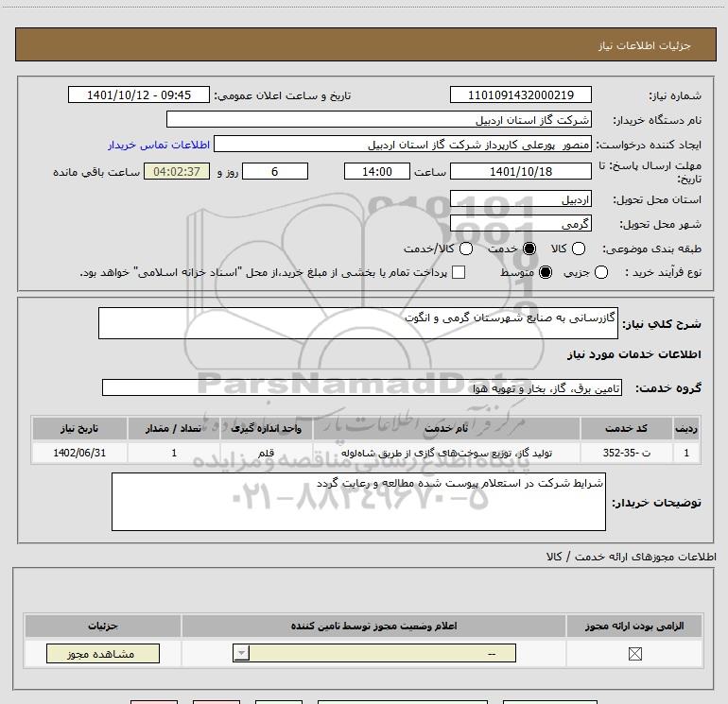Click the کد خدمت column header

coord(626,428)
